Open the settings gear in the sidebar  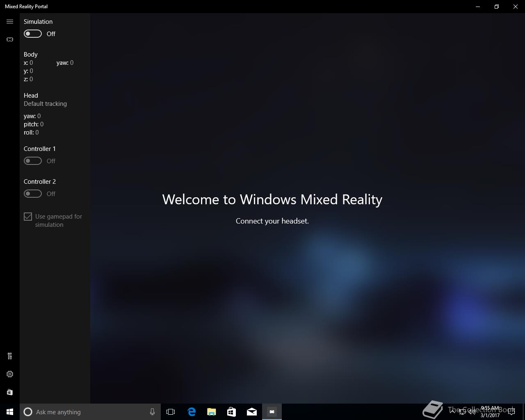tap(10, 374)
